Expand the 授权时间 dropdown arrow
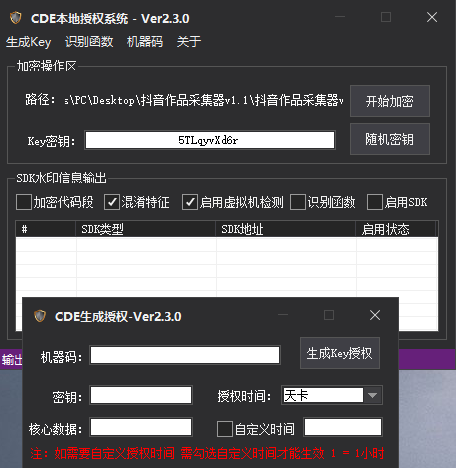Image resolution: width=456 pixels, height=468 pixels. [373, 396]
